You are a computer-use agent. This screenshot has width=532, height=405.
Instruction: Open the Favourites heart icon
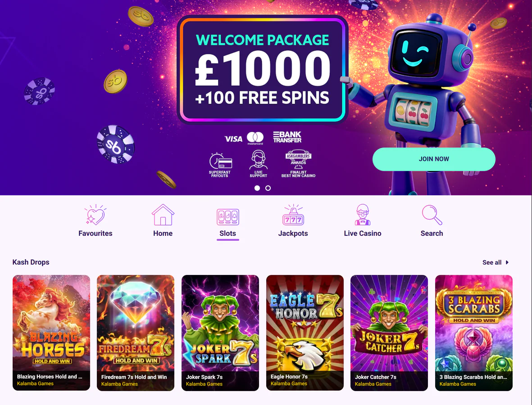tap(95, 215)
